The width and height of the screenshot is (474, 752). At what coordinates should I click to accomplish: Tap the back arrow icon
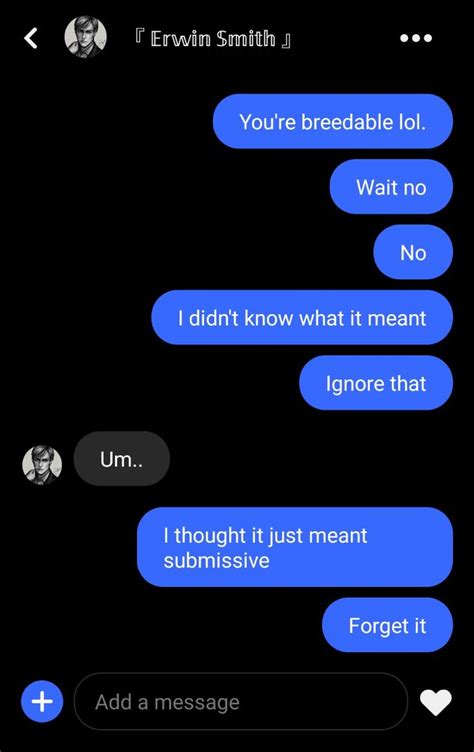(31, 38)
